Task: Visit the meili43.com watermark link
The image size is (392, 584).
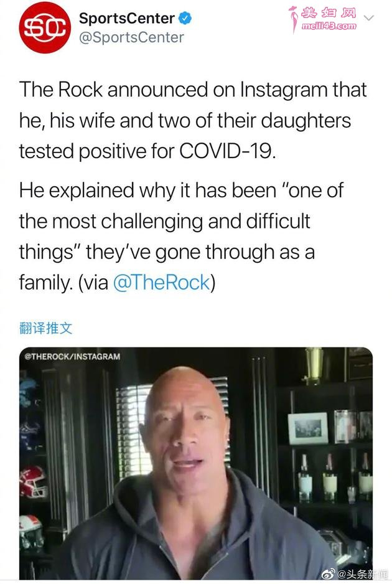Action: click(329, 26)
